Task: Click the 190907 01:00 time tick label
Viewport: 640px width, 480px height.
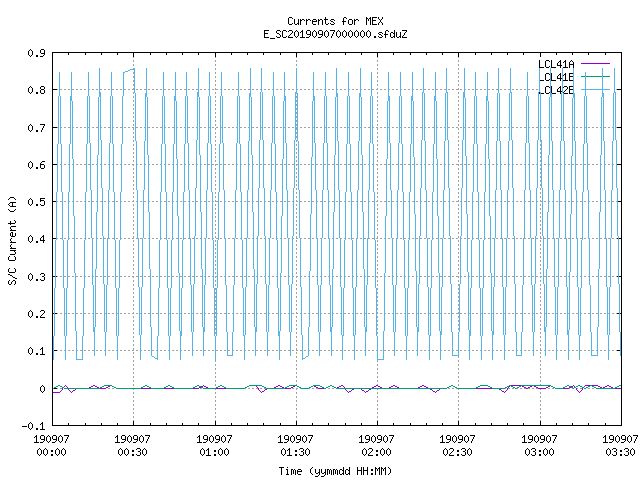Action: [214, 446]
